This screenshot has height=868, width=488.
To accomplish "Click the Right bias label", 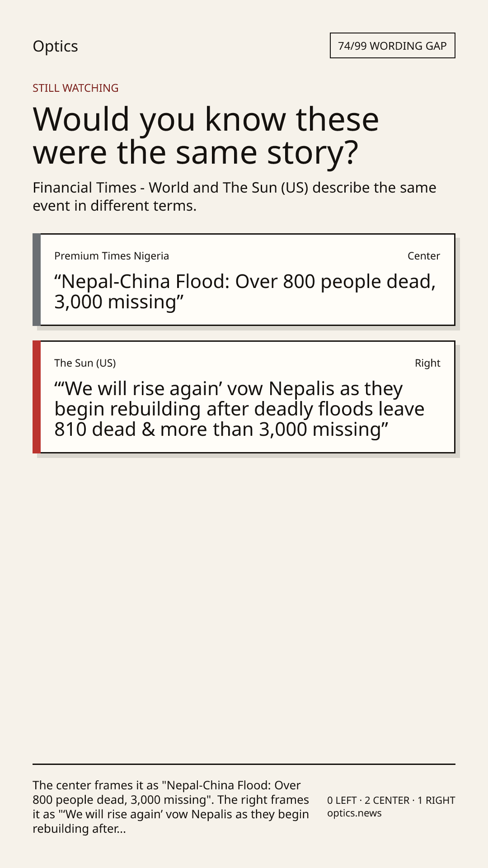I will tap(427, 363).
